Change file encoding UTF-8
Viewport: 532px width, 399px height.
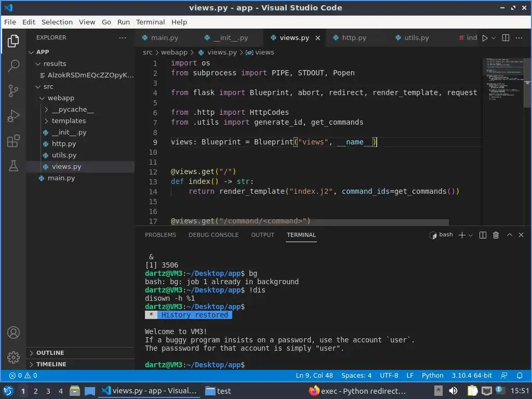[x=389, y=375]
